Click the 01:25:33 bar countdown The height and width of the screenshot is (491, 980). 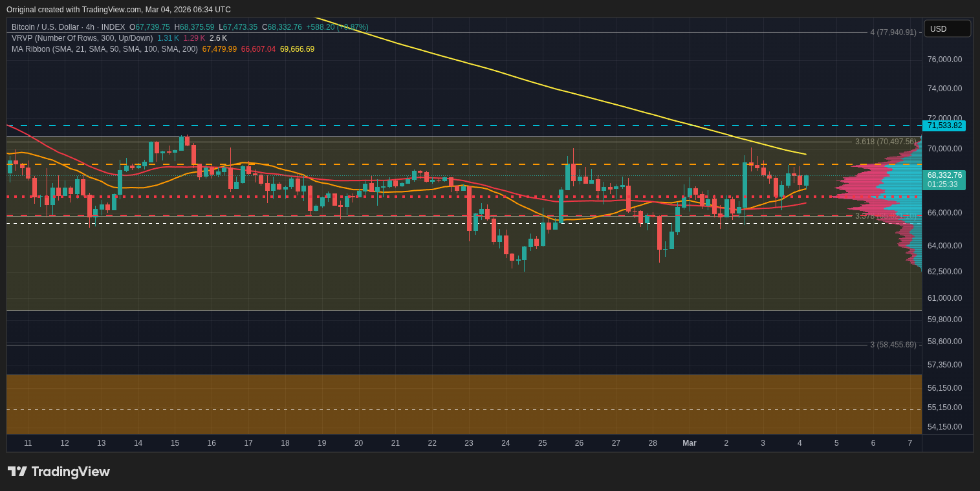point(944,185)
